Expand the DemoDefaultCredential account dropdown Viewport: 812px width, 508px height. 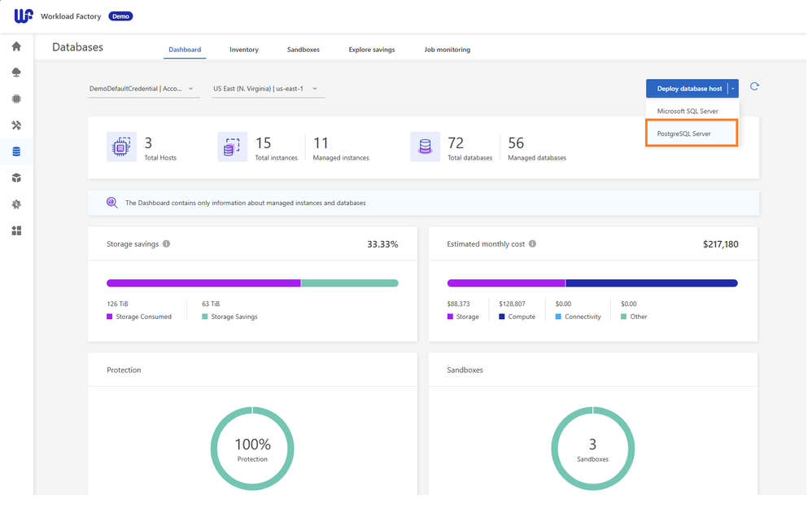143,89
